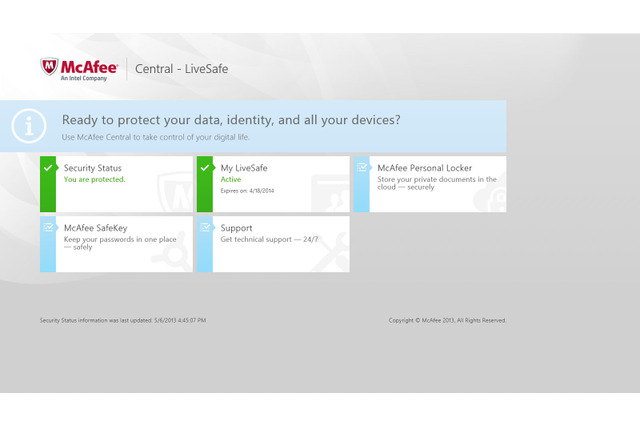Screen dimensions: 640x426
Task: Open the McAfee SafeKey tile
Action: coord(116,244)
